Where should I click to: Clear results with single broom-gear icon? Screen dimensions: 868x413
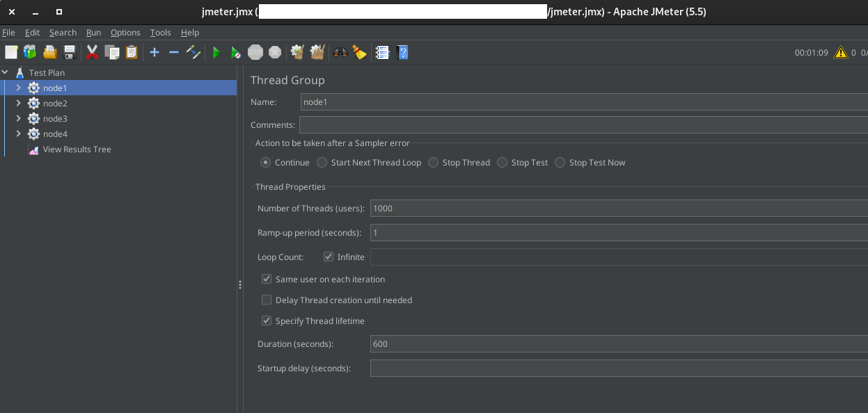click(x=297, y=52)
